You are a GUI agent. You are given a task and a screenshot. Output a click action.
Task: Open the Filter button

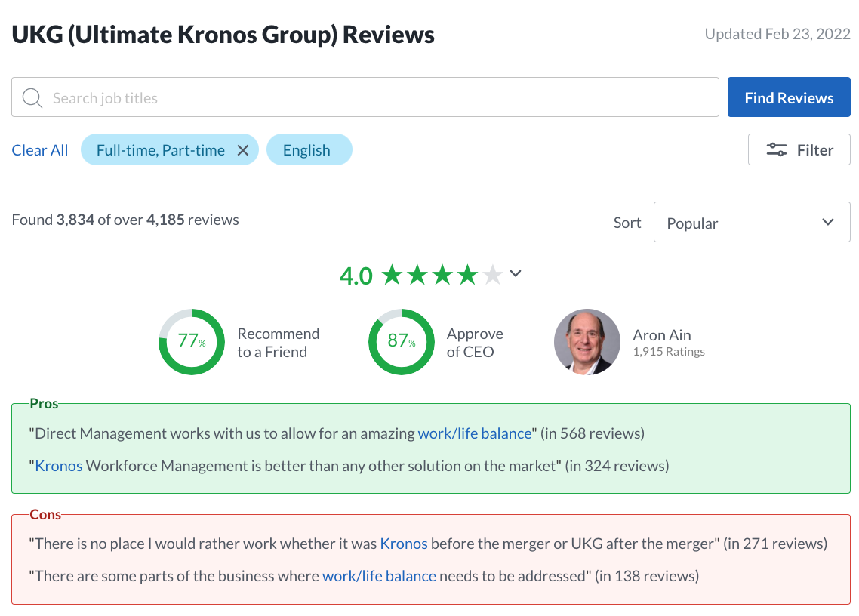[799, 149]
